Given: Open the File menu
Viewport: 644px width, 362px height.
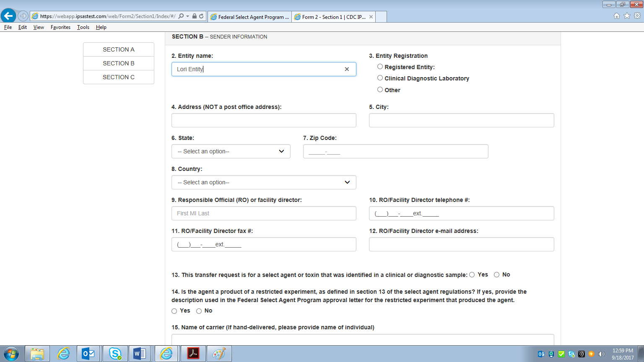Looking at the screenshot, I should (8, 27).
